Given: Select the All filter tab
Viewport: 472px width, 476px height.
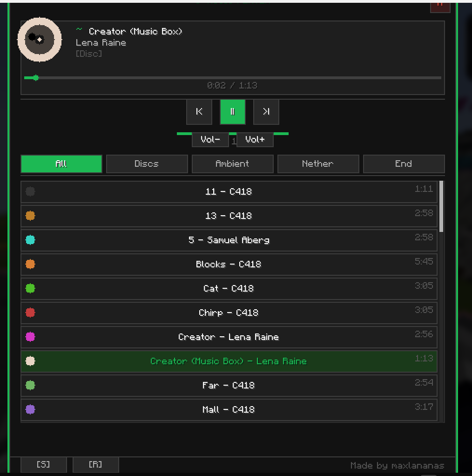Looking at the screenshot, I should 61,164.
